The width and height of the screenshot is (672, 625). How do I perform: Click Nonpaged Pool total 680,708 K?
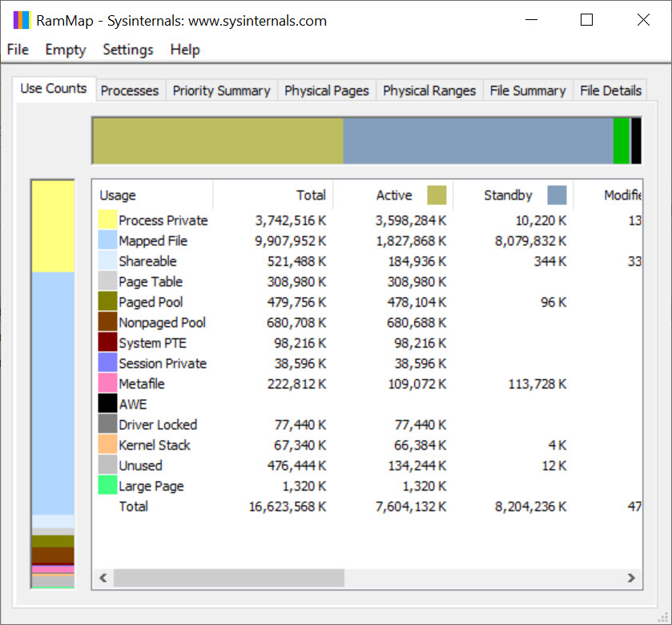pos(296,322)
